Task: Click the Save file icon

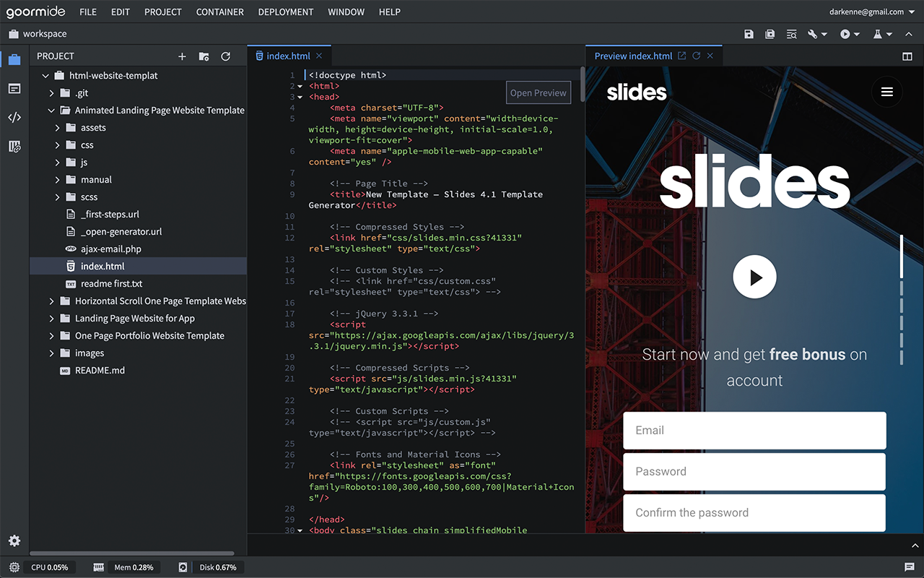Action: coord(749,33)
